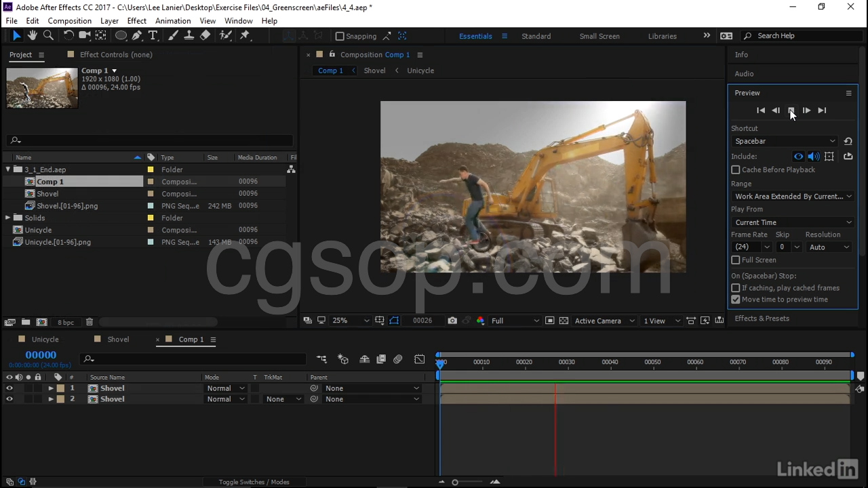Delete selected item with trash icon
The image size is (868, 488).
point(89,322)
